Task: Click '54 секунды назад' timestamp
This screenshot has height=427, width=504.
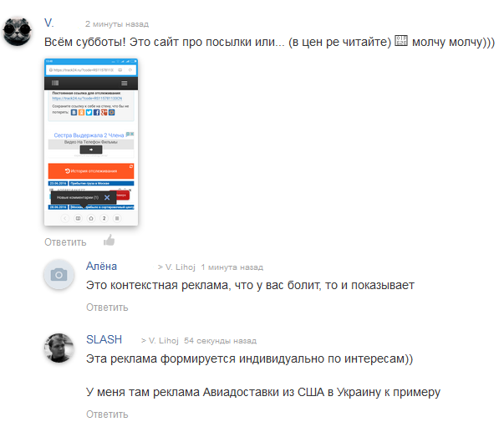Action: [220, 341]
